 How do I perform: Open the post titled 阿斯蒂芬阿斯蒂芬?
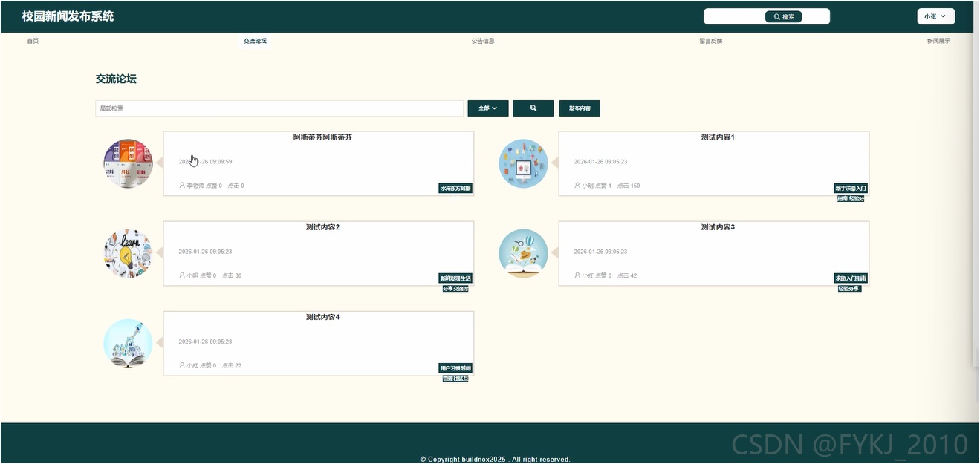(x=322, y=137)
